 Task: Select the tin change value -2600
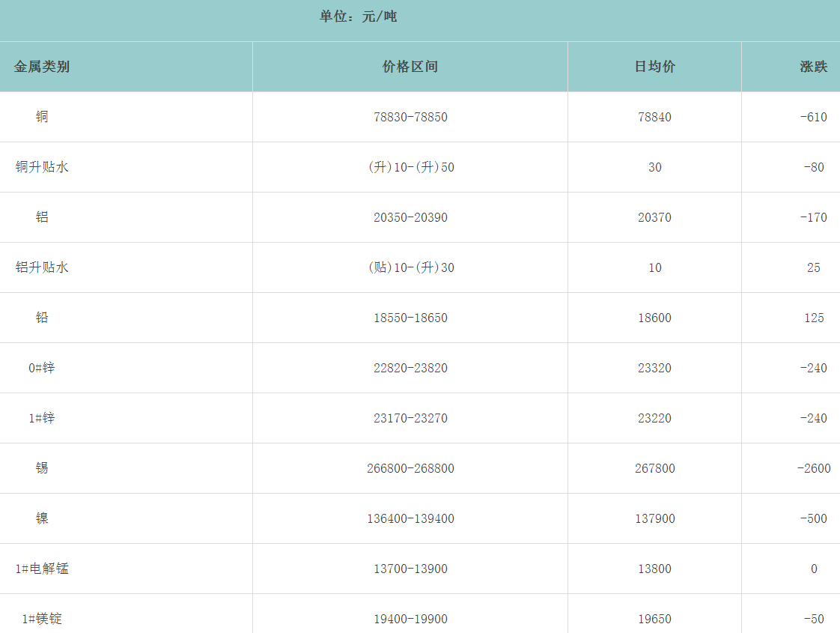(x=813, y=468)
